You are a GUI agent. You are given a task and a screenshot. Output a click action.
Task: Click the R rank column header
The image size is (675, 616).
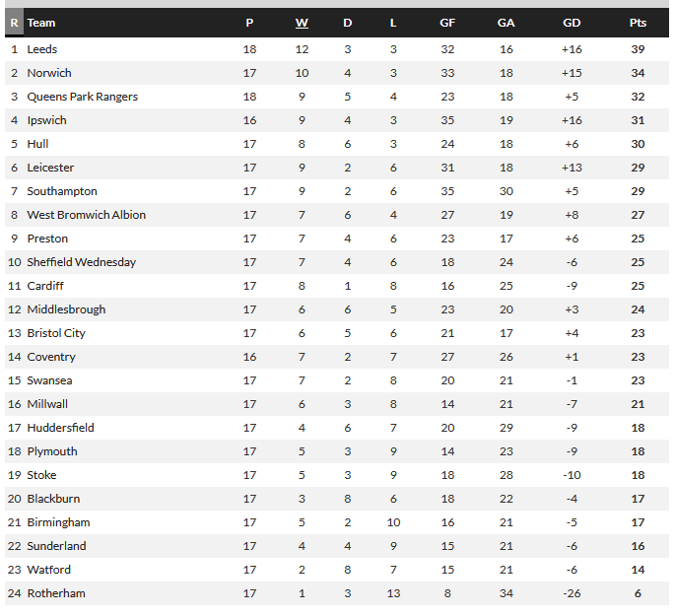point(14,23)
